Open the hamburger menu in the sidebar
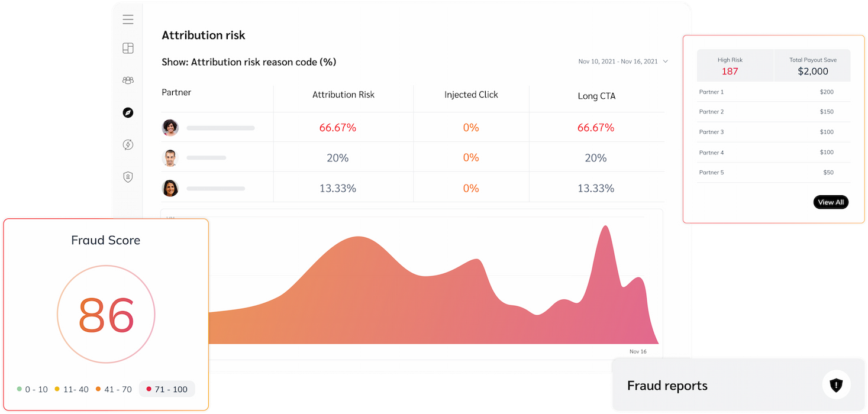This screenshot has width=868, height=414. [128, 20]
